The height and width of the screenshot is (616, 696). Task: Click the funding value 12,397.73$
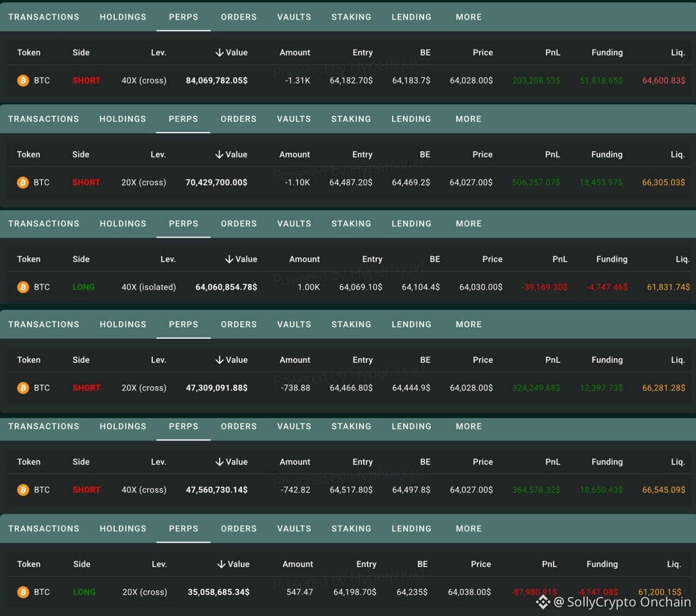(x=601, y=388)
